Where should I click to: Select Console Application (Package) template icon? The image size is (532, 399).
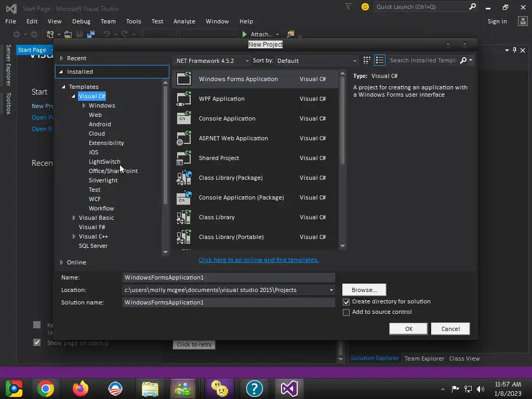[184, 197]
